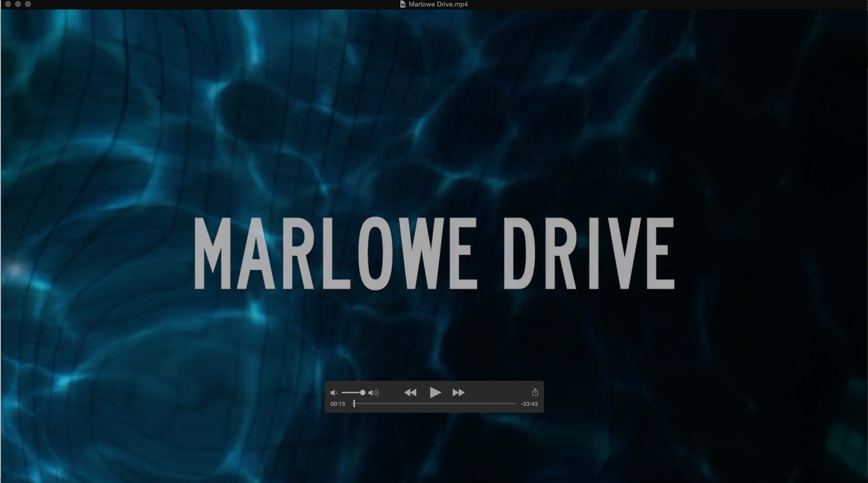Select the filename Marlowe Drive.mp4 in title bar
Screen dimensions: 868x483
tap(438, 4)
